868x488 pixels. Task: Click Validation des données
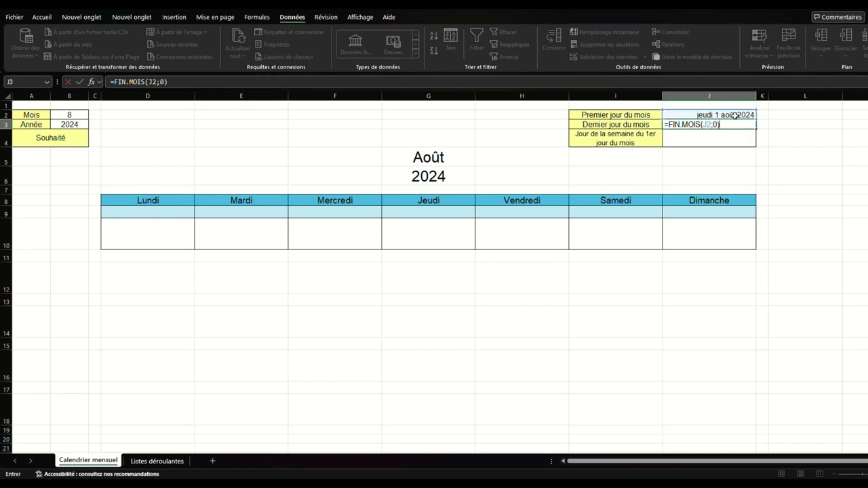603,57
